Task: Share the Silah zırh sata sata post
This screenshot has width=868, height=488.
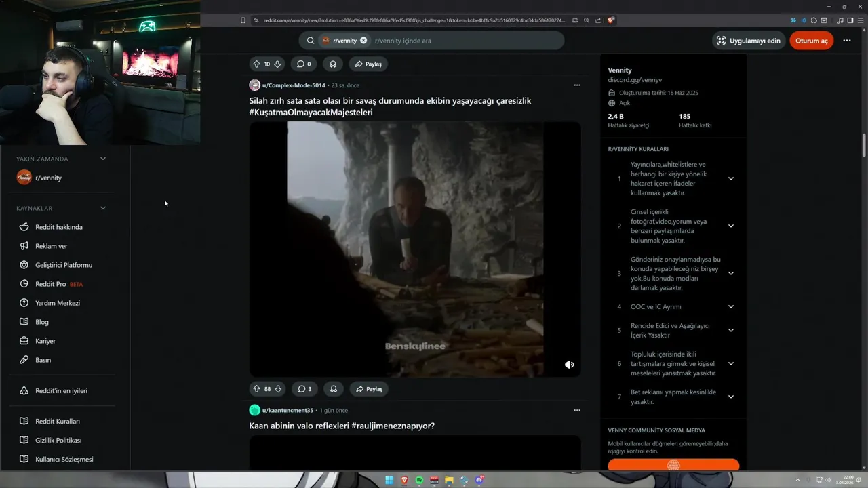Action: 369,389
